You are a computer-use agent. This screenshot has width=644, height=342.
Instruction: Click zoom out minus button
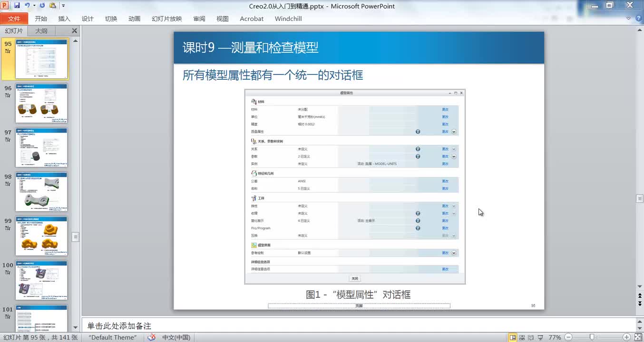pos(568,337)
